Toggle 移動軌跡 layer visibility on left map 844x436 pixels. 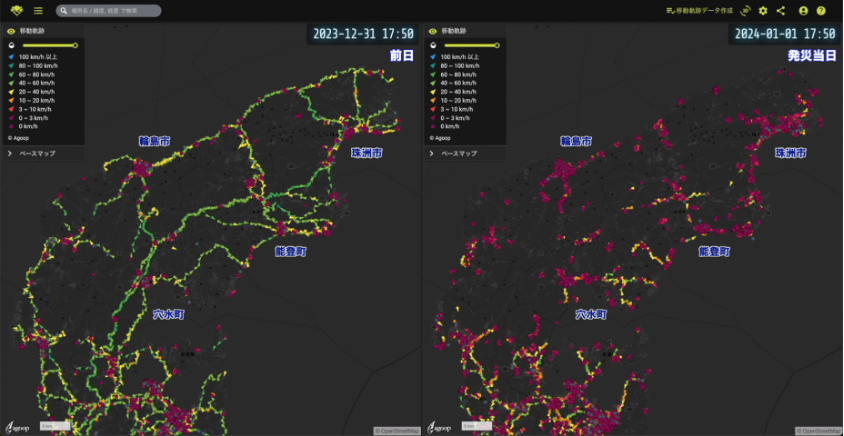pos(11,31)
